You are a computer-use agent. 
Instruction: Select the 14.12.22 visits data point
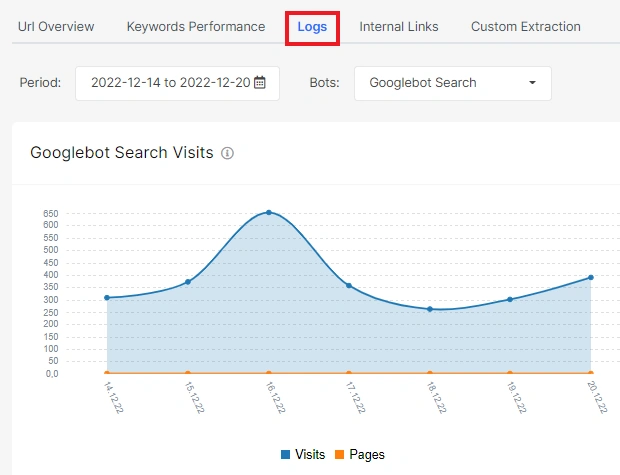coord(107,297)
